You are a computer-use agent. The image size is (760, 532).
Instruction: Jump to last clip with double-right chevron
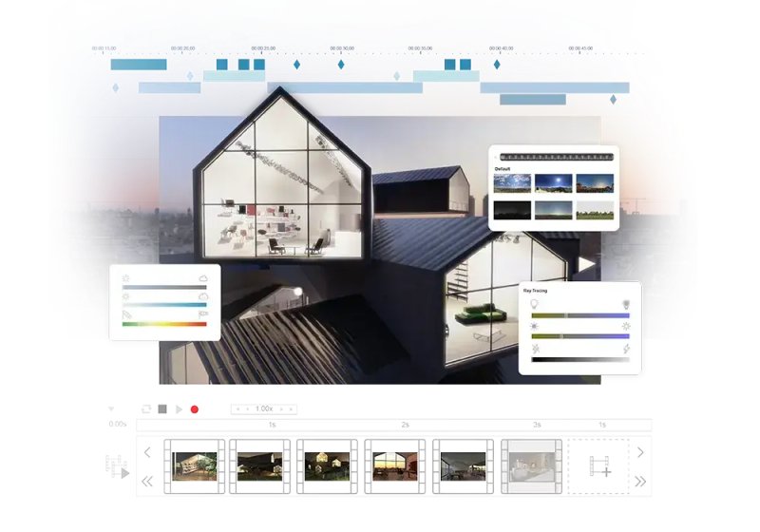640,481
